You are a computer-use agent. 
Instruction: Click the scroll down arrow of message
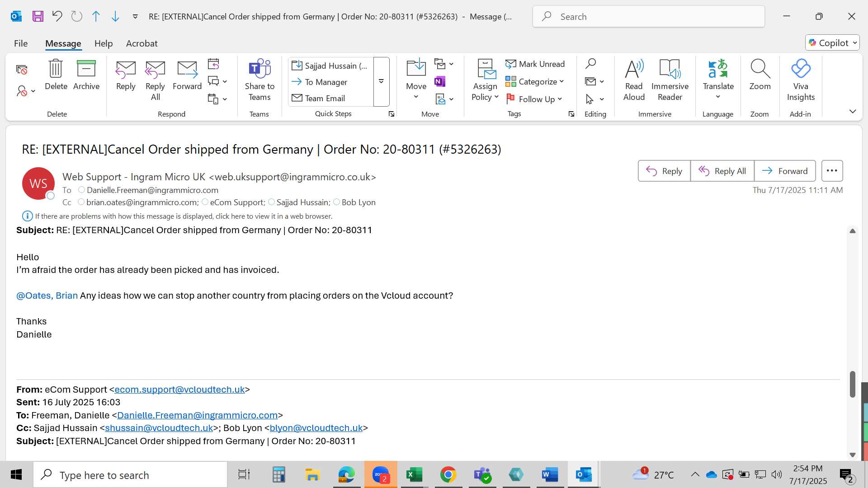coord(853,455)
